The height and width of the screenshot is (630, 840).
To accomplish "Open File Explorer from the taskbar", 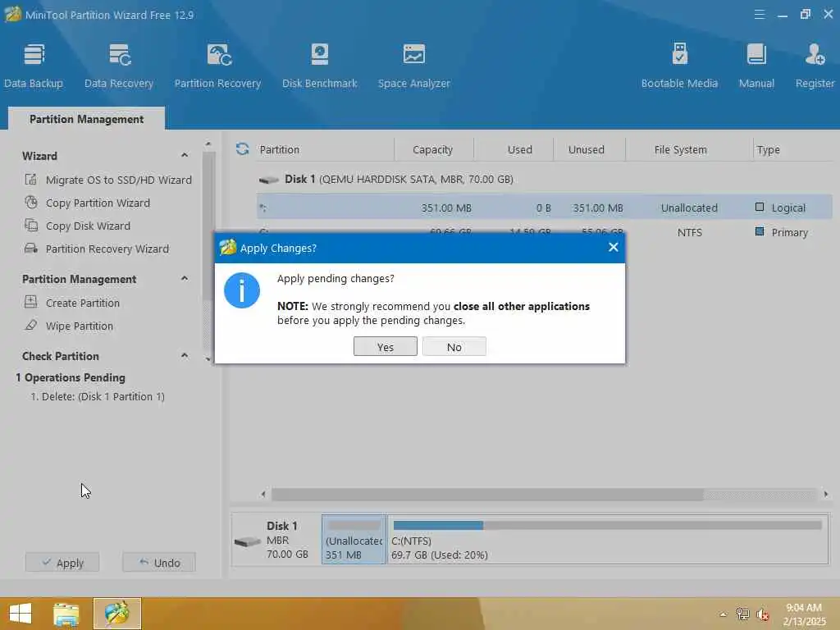I will pos(66,614).
